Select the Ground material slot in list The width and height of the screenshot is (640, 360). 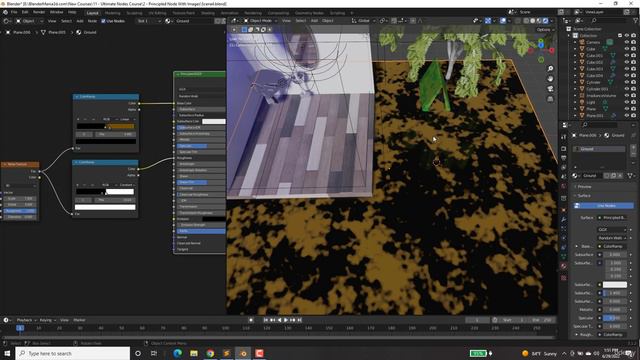click(x=599, y=149)
